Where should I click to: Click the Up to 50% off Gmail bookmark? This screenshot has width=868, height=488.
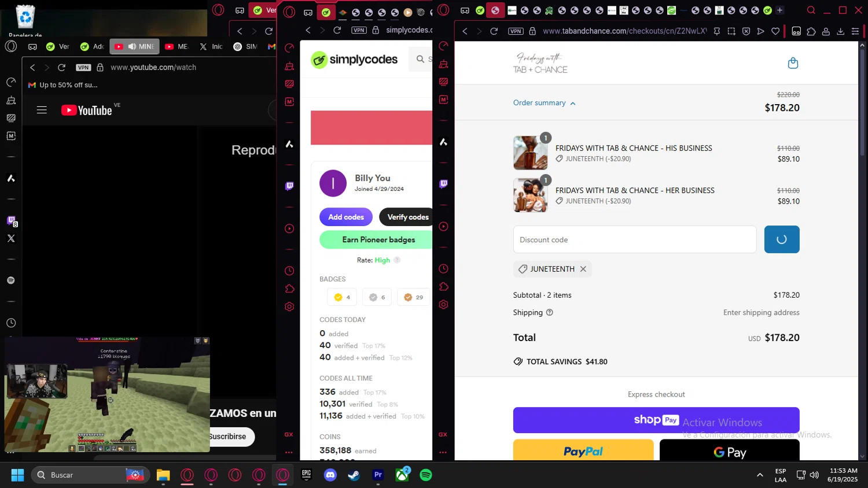63,85
